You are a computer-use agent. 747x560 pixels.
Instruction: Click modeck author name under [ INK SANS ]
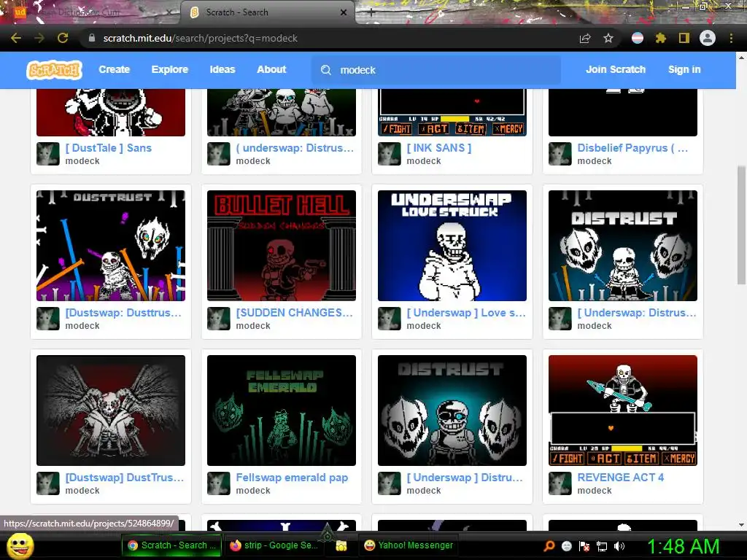[x=424, y=161]
